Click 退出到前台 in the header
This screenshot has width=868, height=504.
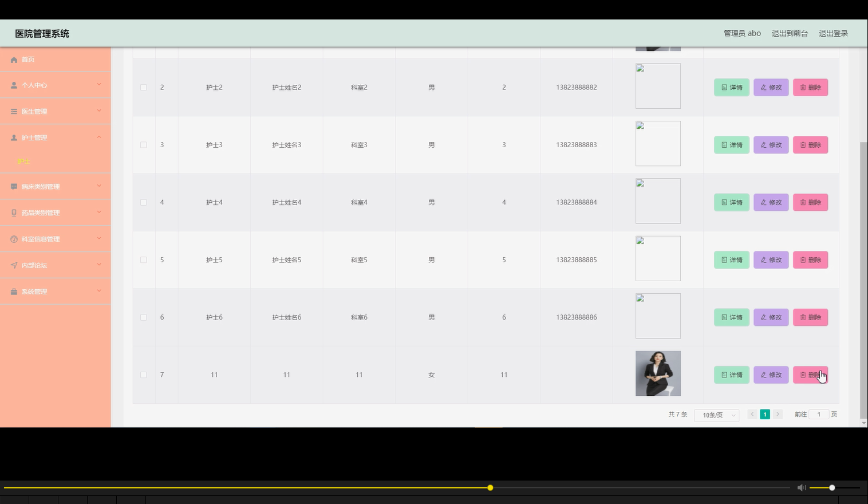tap(790, 33)
